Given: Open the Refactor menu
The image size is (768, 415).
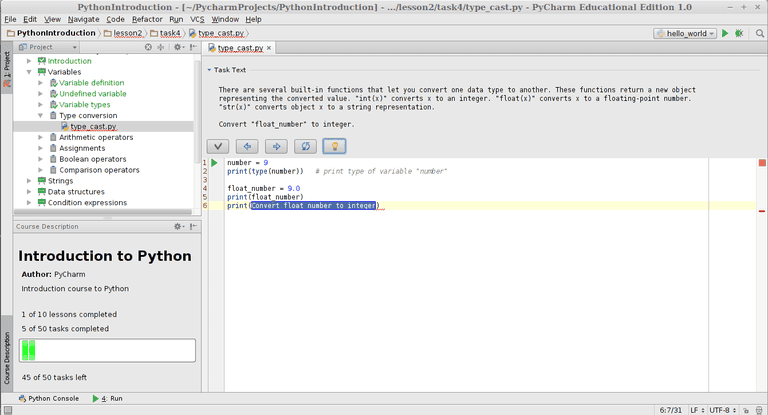Looking at the screenshot, I should coord(147,19).
